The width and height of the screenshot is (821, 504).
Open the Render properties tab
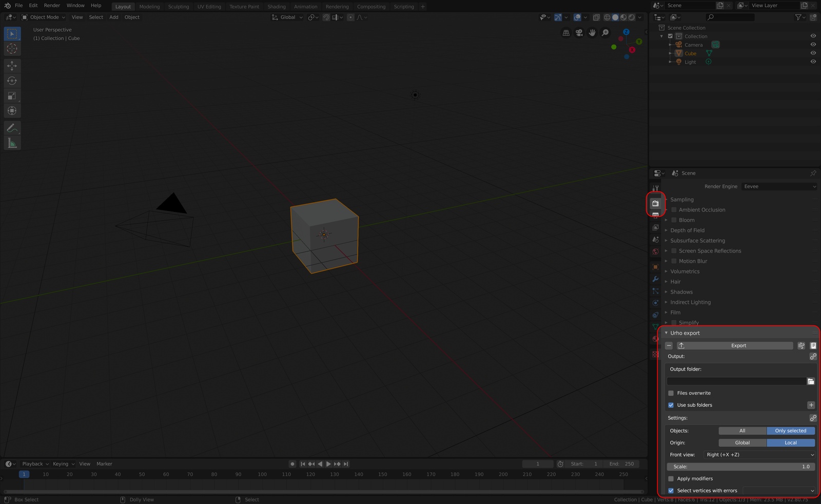point(655,203)
